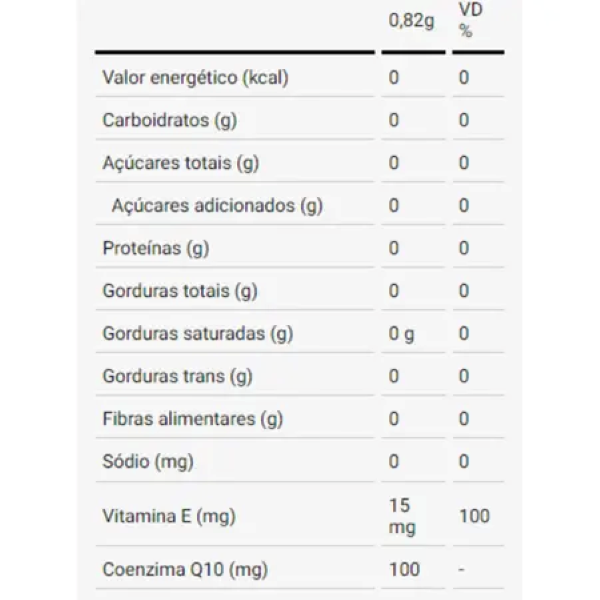Select the 15 mg Vitamina E amount
Image resolution: width=600 pixels, height=600 pixels.
(402, 517)
